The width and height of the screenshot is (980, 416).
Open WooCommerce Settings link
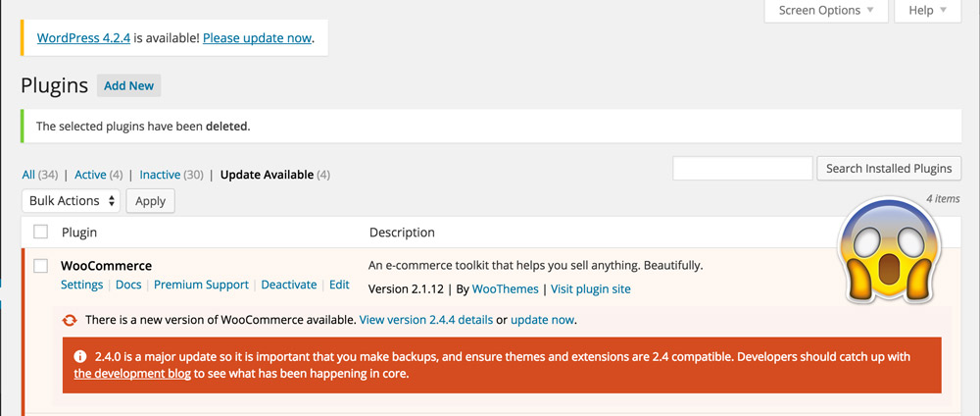click(x=81, y=285)
